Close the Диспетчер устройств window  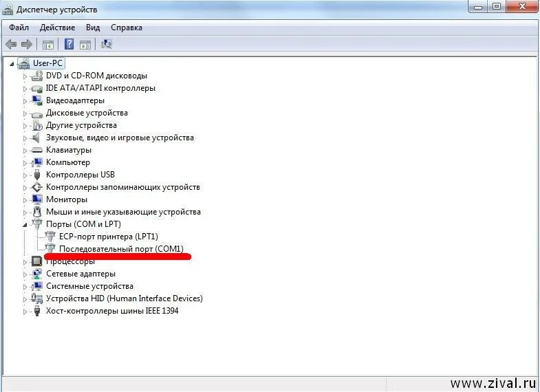click(522, 7)
